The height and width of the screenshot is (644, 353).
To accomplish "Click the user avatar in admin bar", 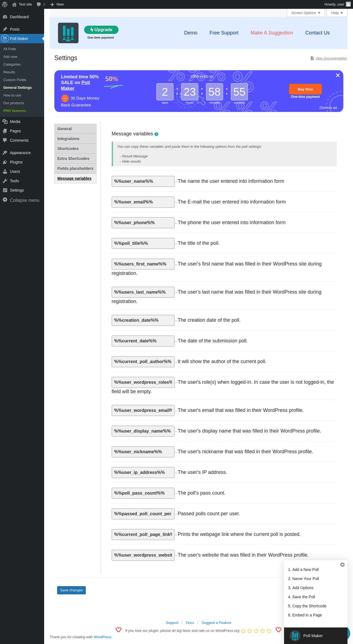I will tap(348, 4).
